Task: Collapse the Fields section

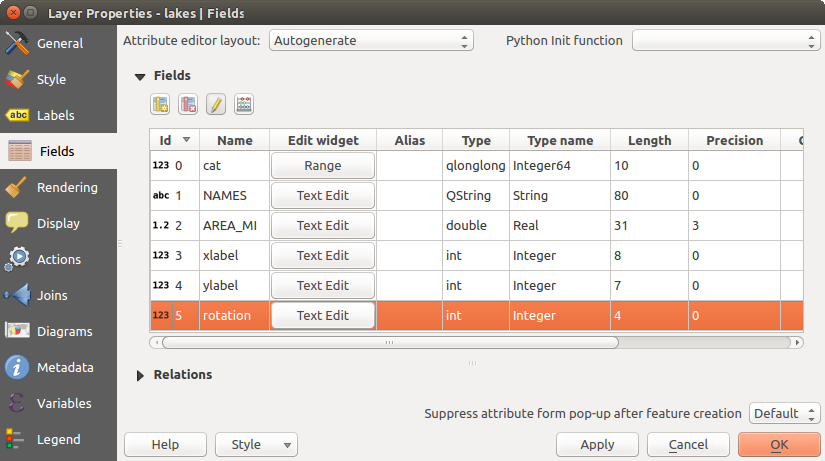Action: tap(140, 76)
